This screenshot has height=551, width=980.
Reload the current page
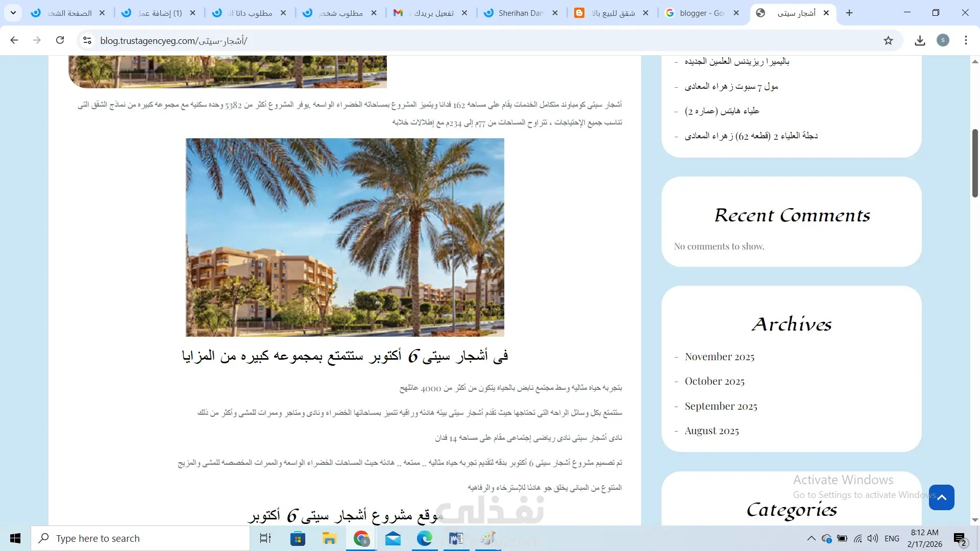[x=60, y=40]
